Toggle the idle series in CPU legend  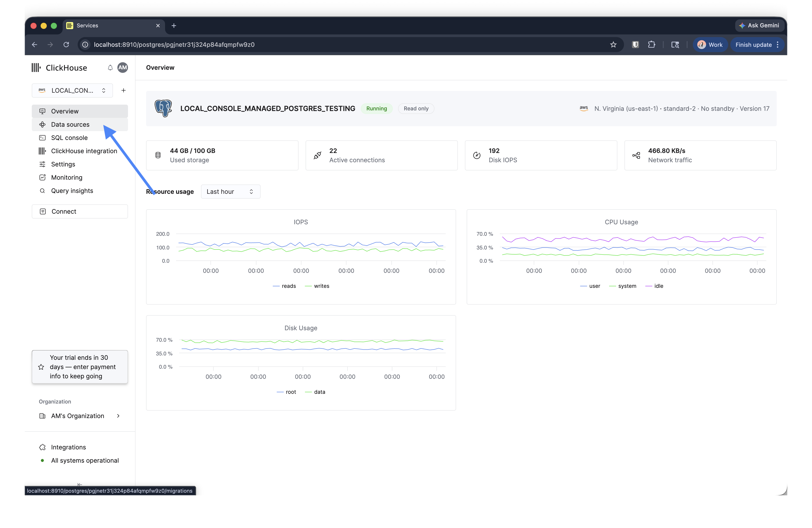[654, 286]
